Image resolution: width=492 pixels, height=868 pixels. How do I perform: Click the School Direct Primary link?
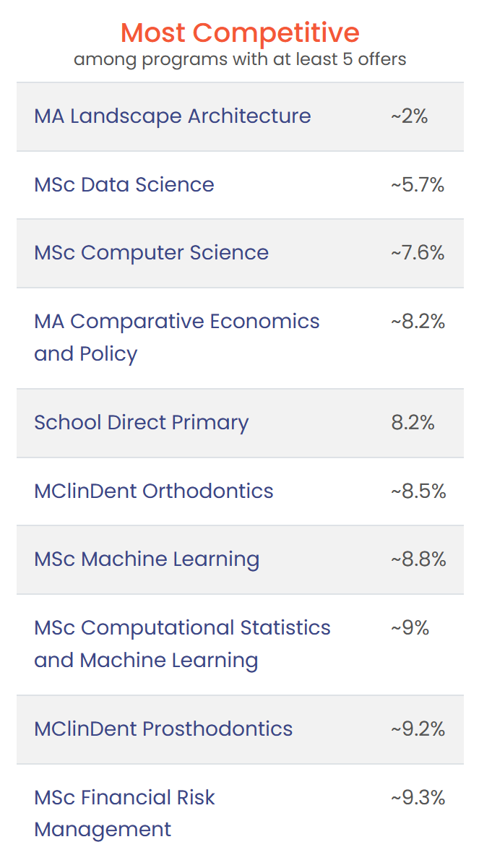[142, 423]
